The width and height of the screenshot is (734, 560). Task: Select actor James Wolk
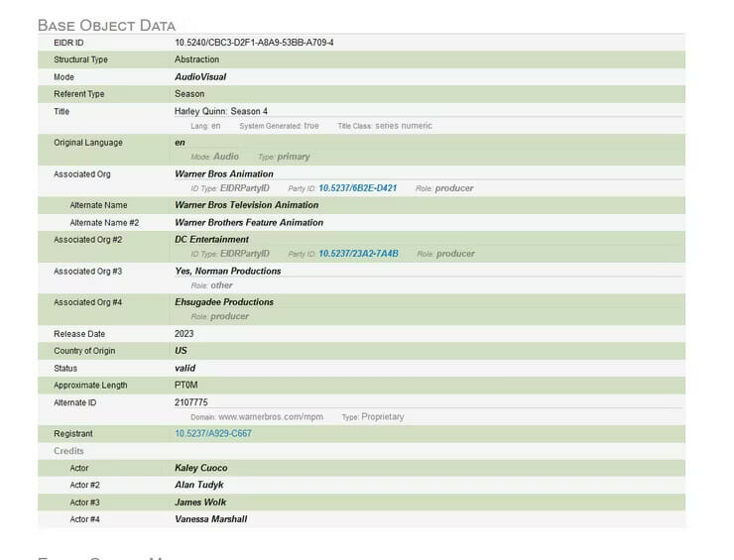click(200, 503)
